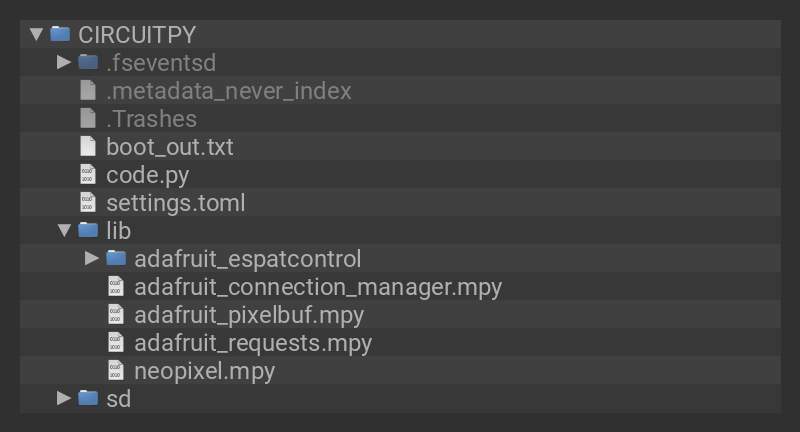Image resolution: width=800 pixels, height=432 pixels.
Task: Click the adafruit_espatcontrol folder icon
Action: 116,258
